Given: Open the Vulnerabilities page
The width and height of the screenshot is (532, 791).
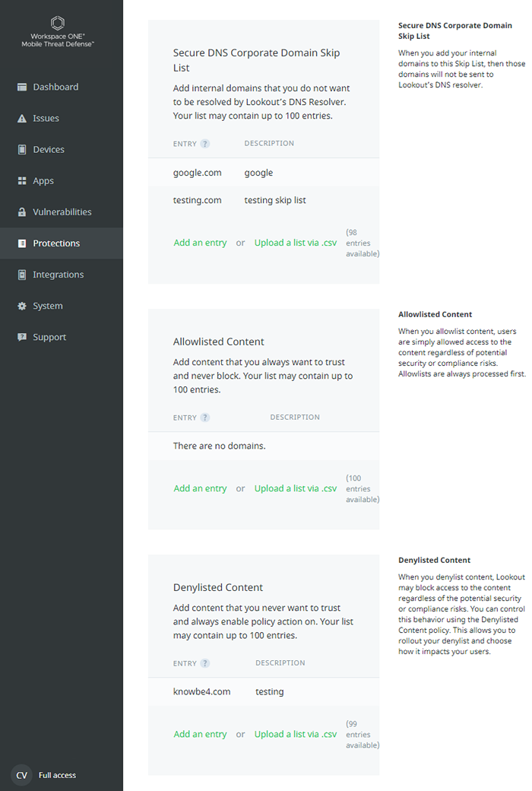Looking at the screenshot, I should (62, 212).
